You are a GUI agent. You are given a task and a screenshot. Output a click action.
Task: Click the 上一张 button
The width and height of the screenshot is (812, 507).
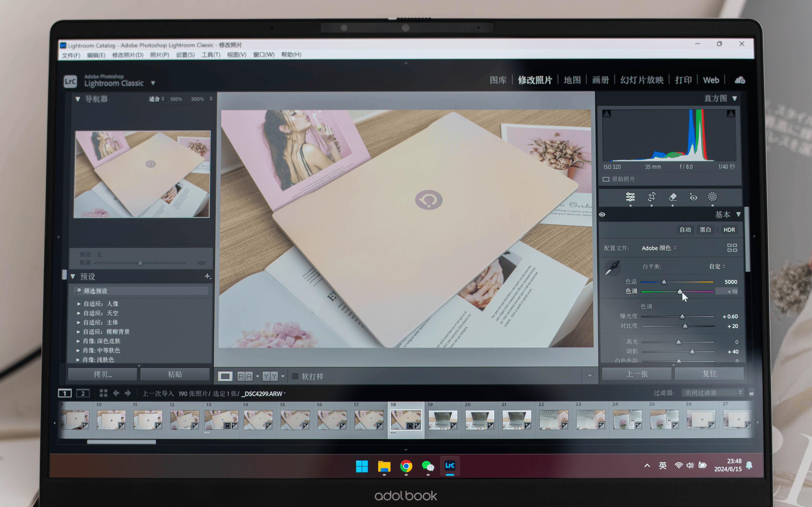coord(637,374)
